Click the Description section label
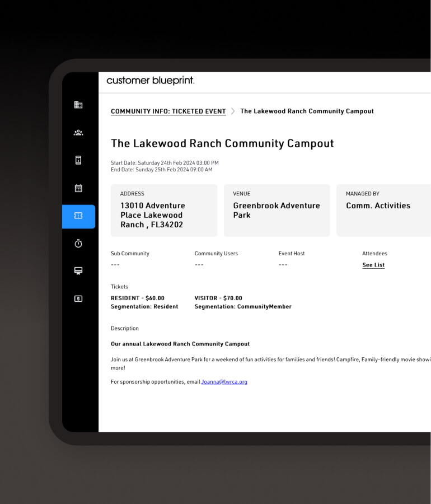Viewport: 431px width, 504px height. pyautogui.click(x=125, y=328)
